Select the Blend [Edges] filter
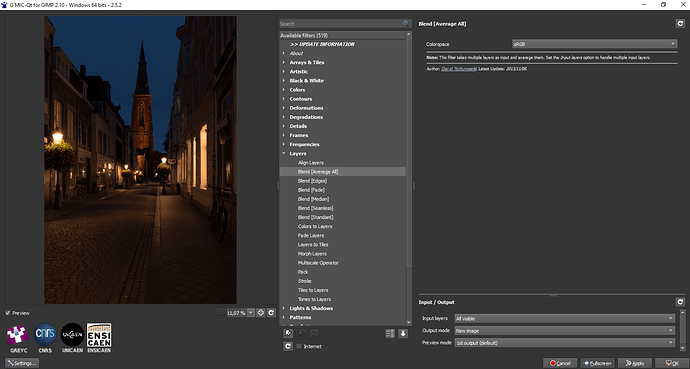 click(312, 181)
